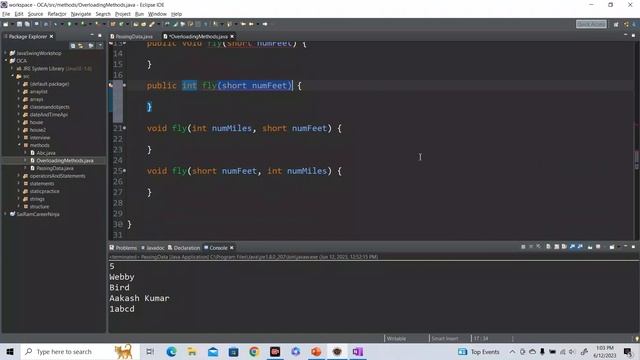The width and height of the screenshot is (640, 360).
Task: Launch the green Run toolbar icon
Action: pyautogui.click(x=69, y=24)
